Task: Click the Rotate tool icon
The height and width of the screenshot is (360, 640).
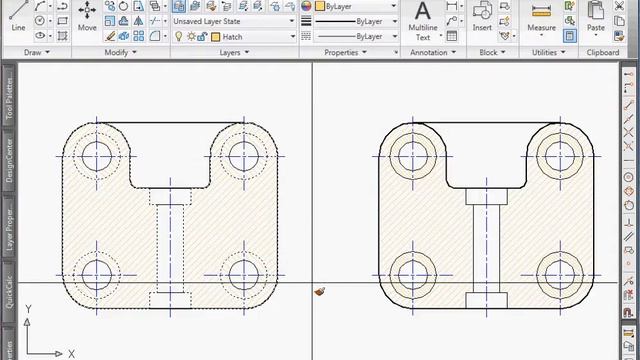Action: coord(124,6)
